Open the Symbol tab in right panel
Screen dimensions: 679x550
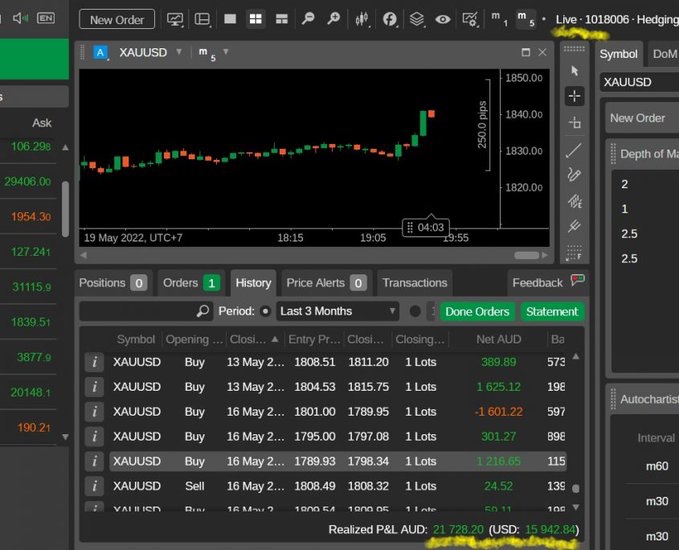618,54
